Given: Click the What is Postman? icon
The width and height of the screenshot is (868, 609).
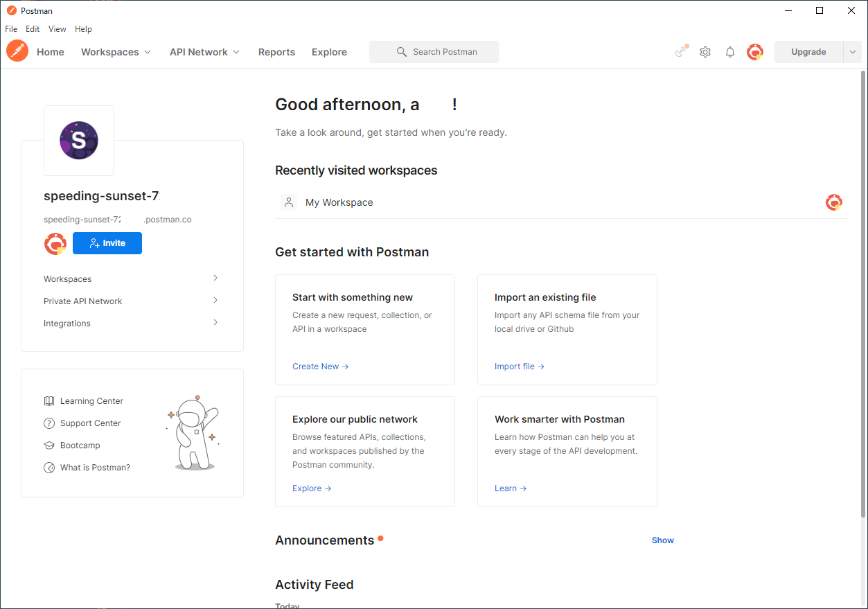Looking at the screenshot, I should (x=49, y=468).
